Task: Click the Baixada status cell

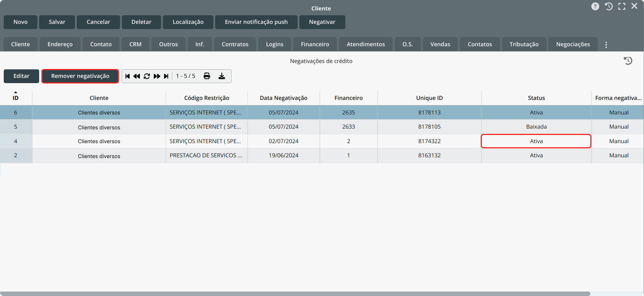Action: [536, 127]
